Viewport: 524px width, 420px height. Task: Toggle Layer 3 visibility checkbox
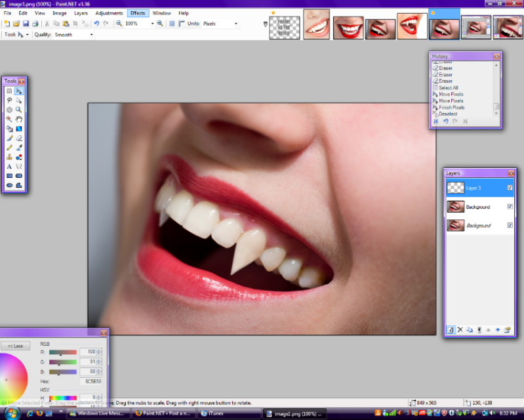click(x=510, y=188)
